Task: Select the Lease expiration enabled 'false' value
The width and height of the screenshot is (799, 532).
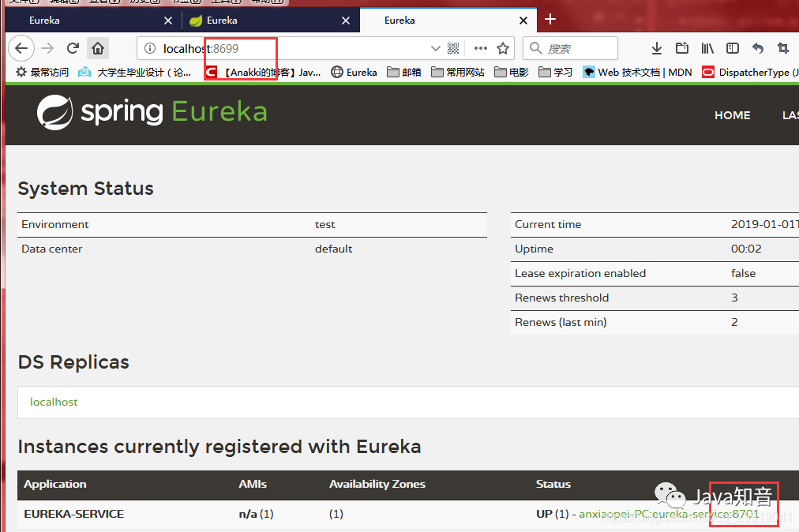Action: click(x=743, y=273)
